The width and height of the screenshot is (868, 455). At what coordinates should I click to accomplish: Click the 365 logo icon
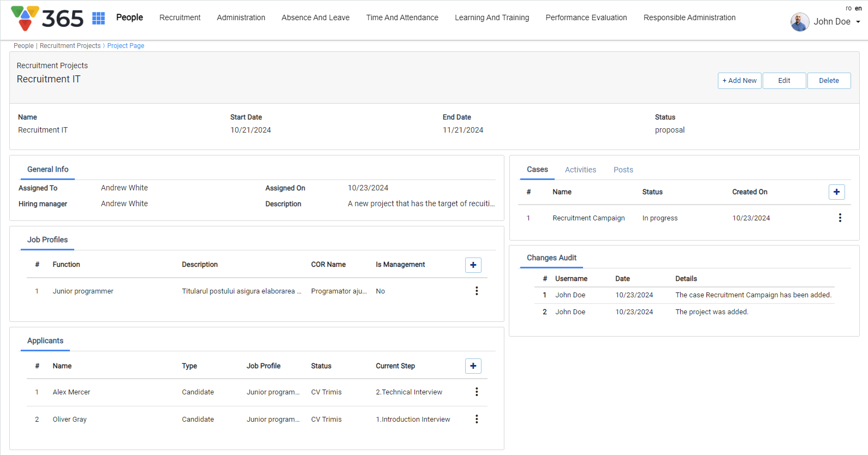coord(25,18)
